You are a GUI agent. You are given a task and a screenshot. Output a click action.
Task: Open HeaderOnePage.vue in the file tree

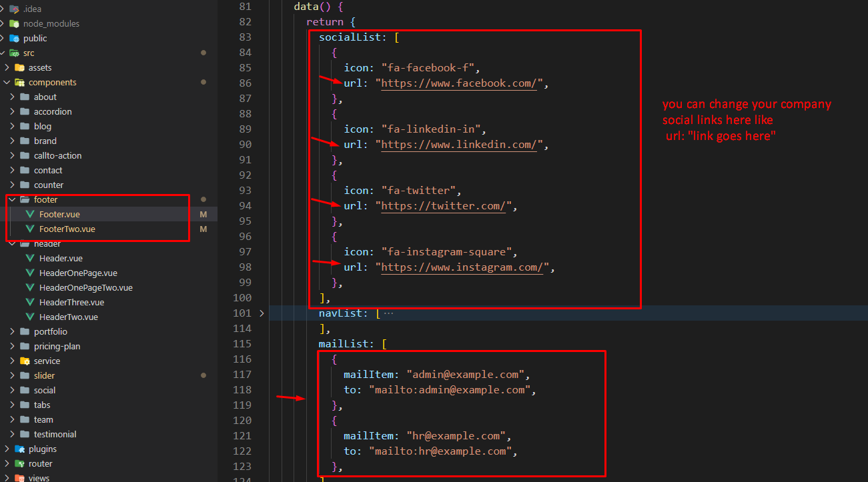pyautogui.click(x=77, y=273)
